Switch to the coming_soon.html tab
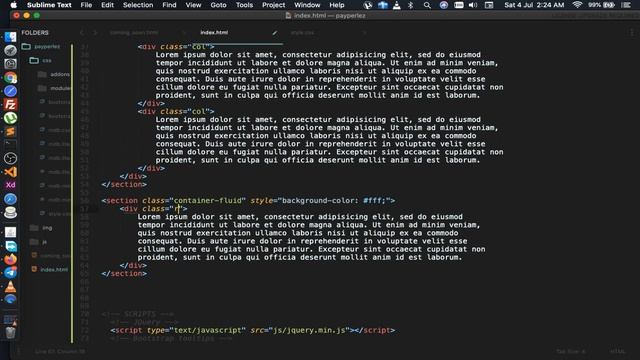640x360 pixels. pos(134,33)
